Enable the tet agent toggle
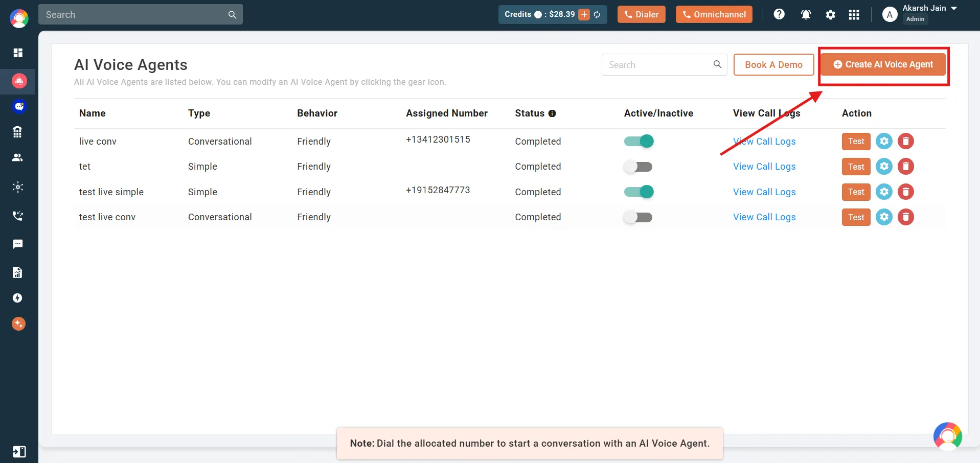This screenshot has height=463, width=980. tap(639, 166)
